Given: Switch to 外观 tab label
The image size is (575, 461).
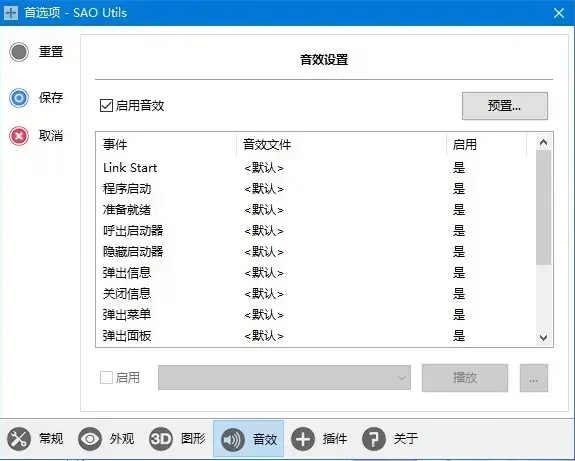Looking at the screenshot, I should point(122,439).
